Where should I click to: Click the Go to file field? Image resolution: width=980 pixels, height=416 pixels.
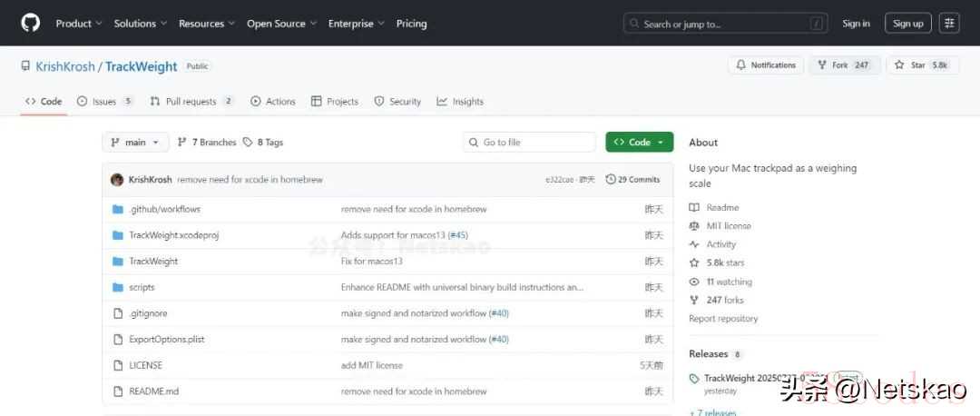(x=530, y=143)
